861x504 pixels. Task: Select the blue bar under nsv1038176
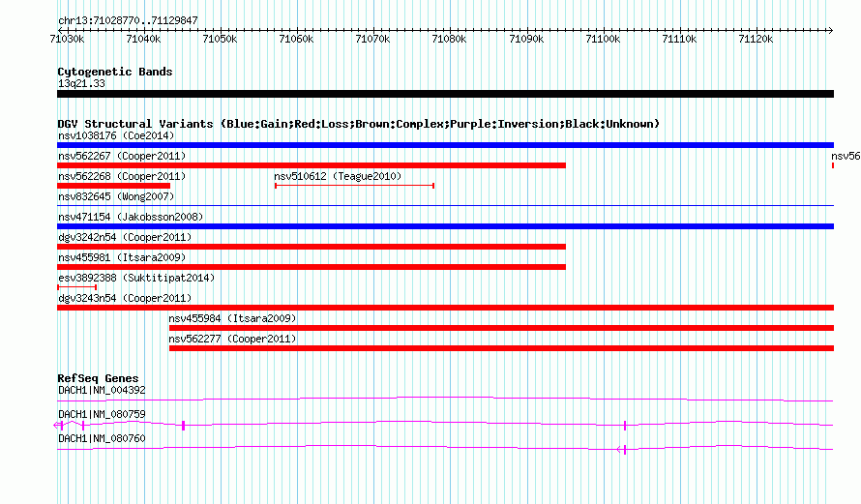(x=445, y=145)
